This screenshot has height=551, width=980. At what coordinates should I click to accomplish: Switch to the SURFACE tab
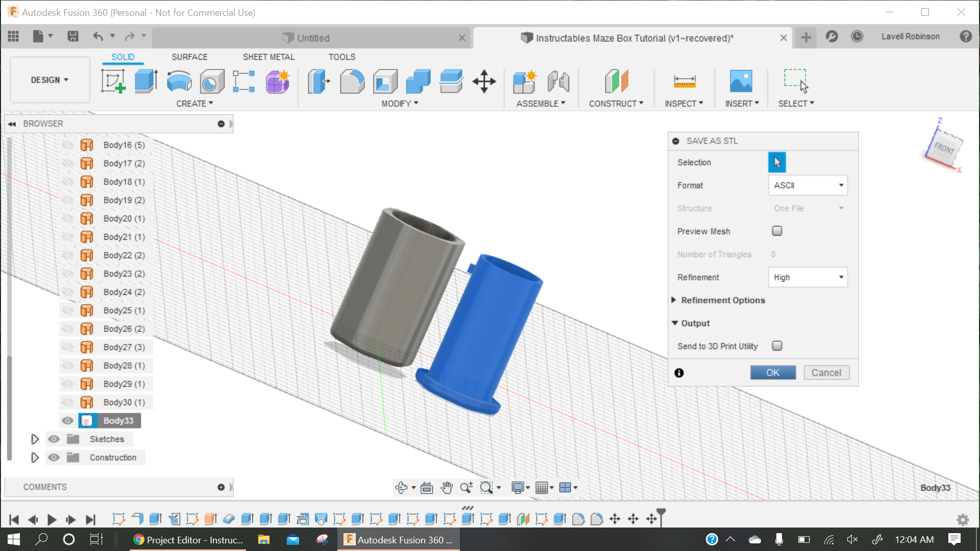pos(189,57)
